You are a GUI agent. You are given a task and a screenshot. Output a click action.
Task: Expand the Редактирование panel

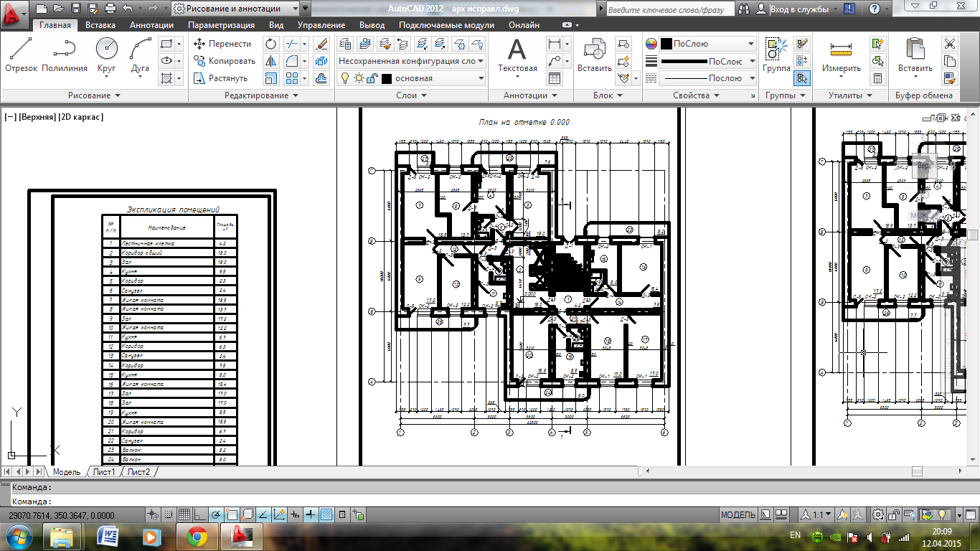[261, 95]
